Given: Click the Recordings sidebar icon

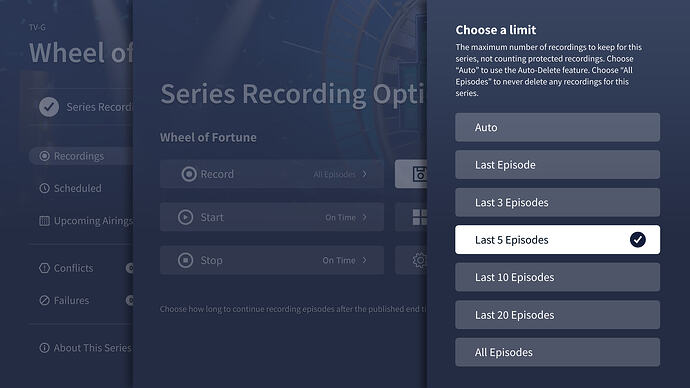Looking at the screenshot, I should [44, 156].
